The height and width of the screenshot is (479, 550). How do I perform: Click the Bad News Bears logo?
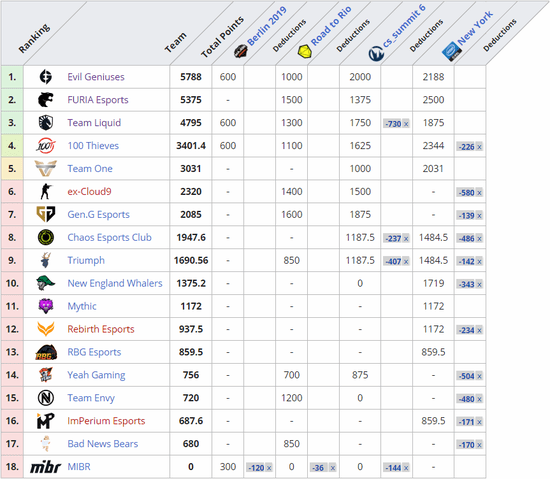point(46,444)
